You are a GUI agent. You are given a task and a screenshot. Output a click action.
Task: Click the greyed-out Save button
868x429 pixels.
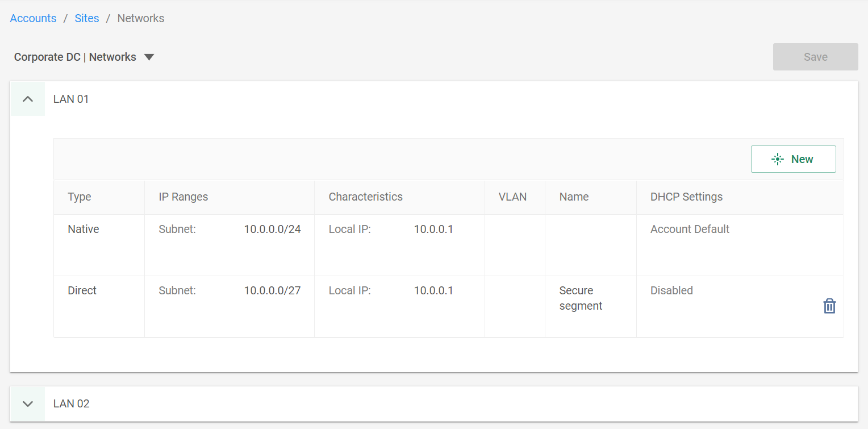coord(815,57)
